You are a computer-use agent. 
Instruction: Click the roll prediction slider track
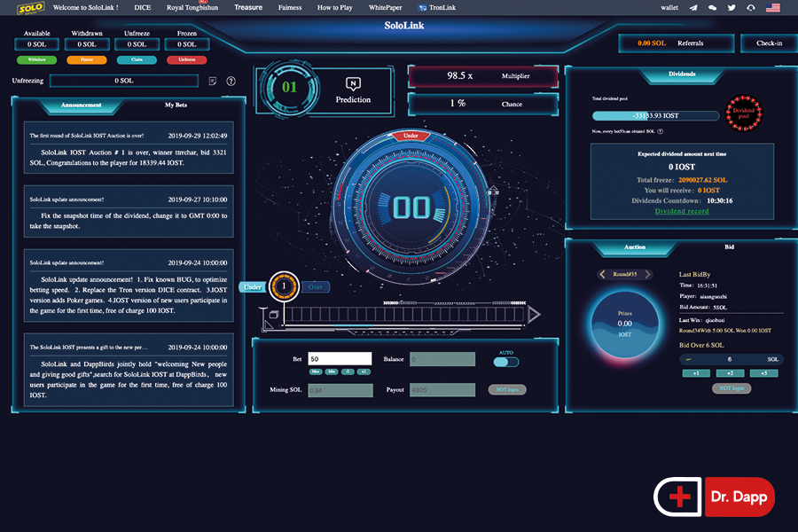pos(404,315)
